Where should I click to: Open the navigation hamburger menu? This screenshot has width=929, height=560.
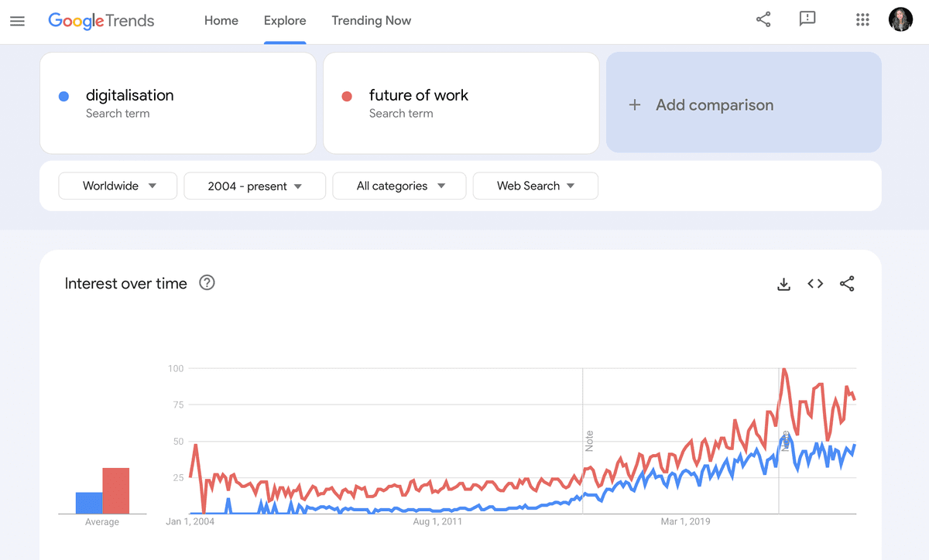coord(17,21)
